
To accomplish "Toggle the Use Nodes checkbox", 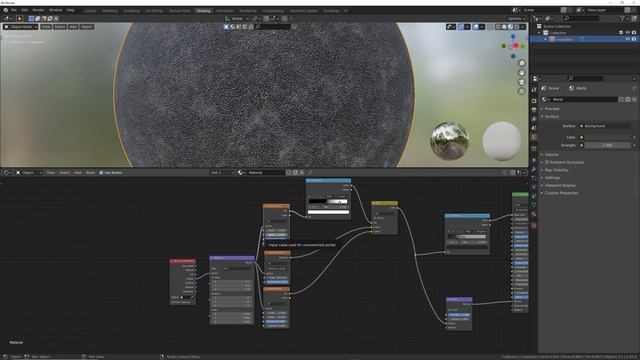I will (x=101, y=173).
